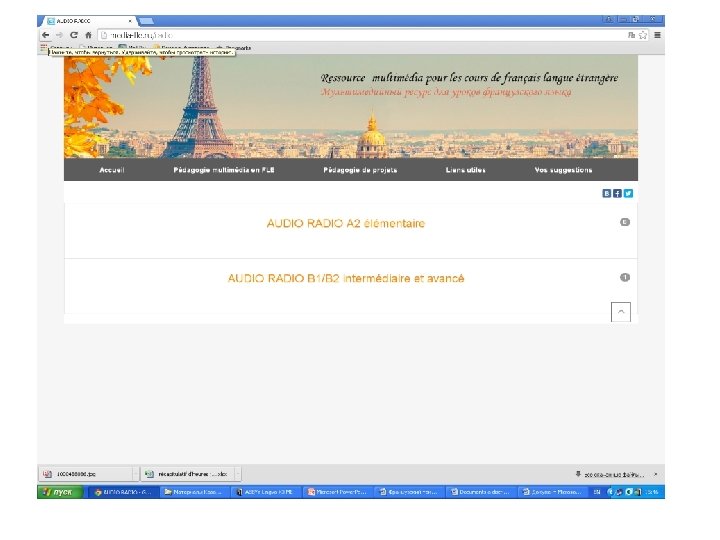Switch to the folder window taskbar button

click(195, 492)
